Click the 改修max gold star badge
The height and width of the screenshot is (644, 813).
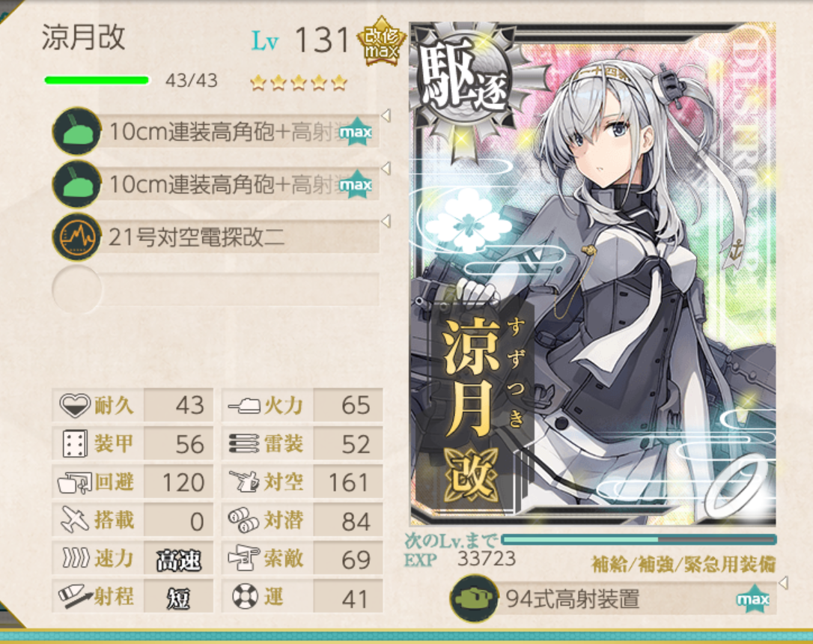(382, 41)
